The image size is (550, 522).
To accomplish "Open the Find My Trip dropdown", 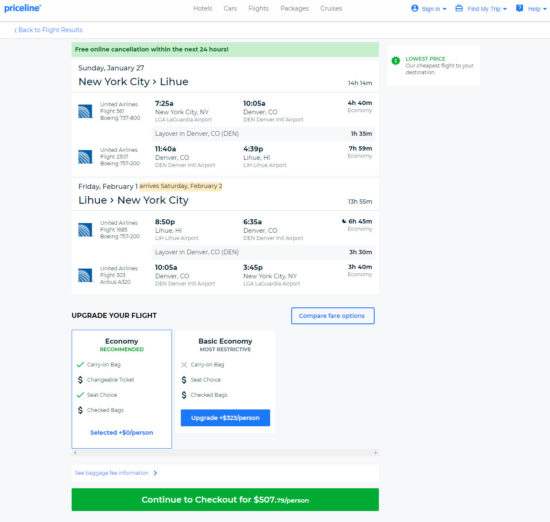I will [x=487, y=9].
